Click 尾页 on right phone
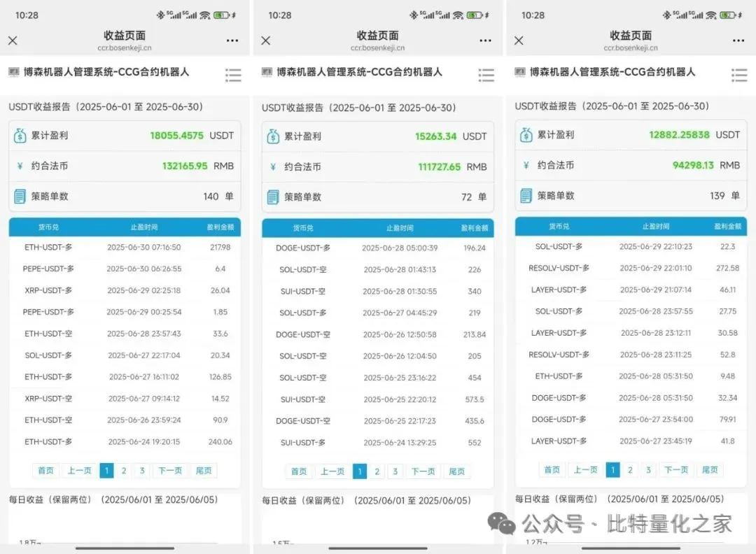 (710, 469)
